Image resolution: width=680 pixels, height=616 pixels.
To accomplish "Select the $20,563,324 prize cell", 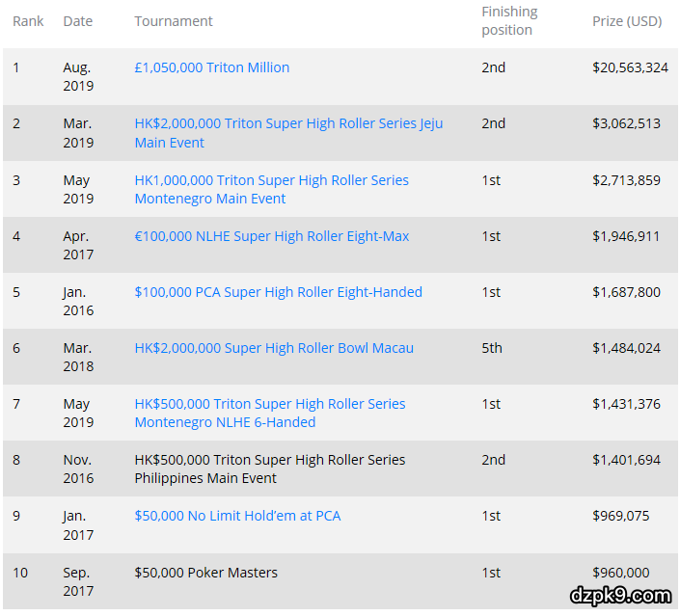I will (630, 67).
